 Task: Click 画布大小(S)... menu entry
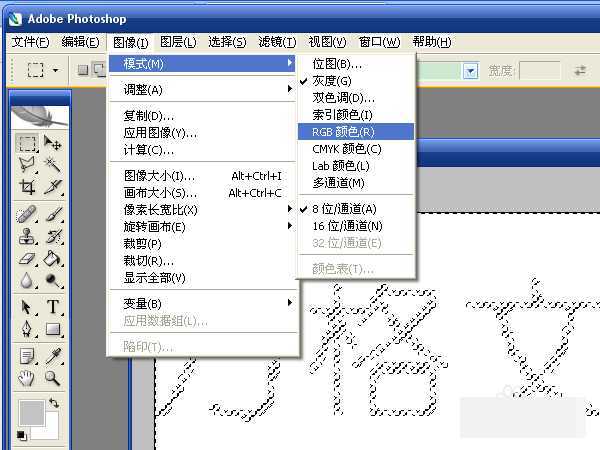[x=202, y=192]
